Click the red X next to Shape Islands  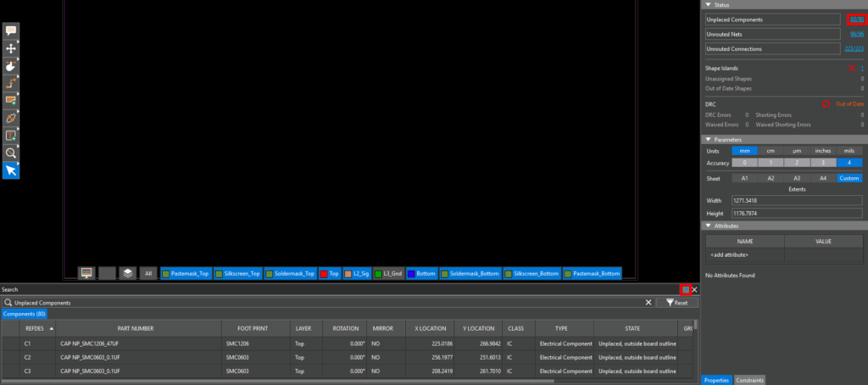coord(853,68)
